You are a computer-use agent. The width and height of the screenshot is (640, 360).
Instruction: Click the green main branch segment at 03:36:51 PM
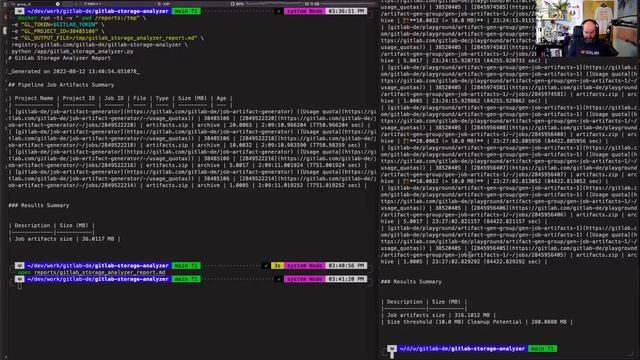[186, 11]
